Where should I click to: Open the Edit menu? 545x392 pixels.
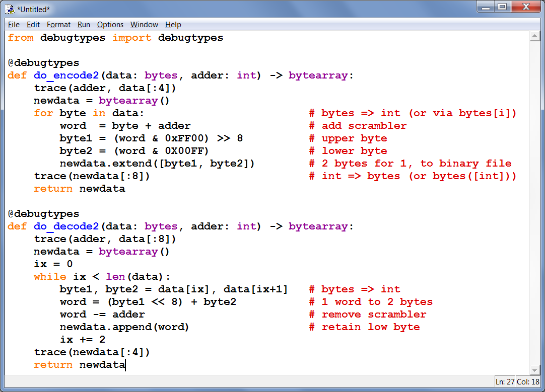(x=33, y=25)
